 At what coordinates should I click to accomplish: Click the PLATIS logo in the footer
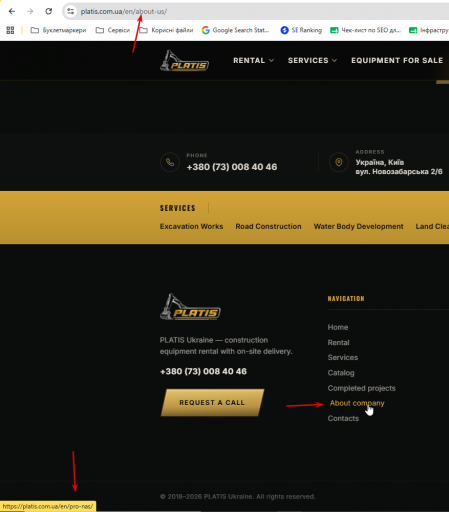point(190,307)
